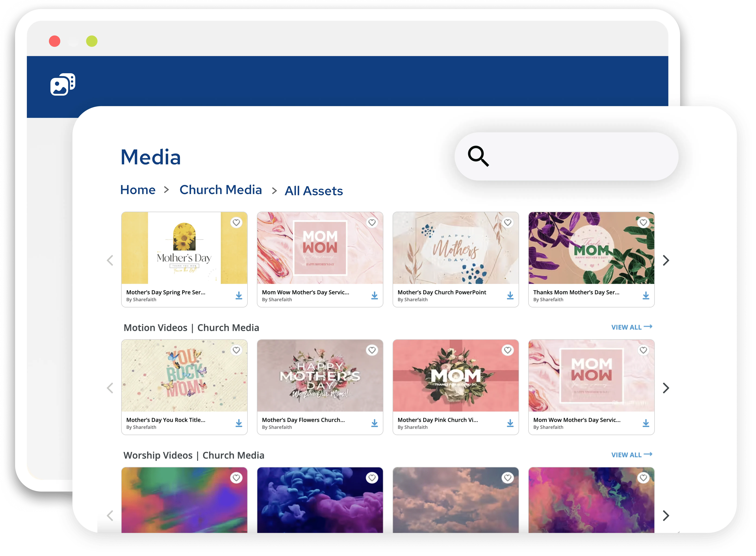This screenshot has height=556, width=756.
Task: Click 'Mother's Day Pink Church Vi...' title
Action: pos(438,420)
